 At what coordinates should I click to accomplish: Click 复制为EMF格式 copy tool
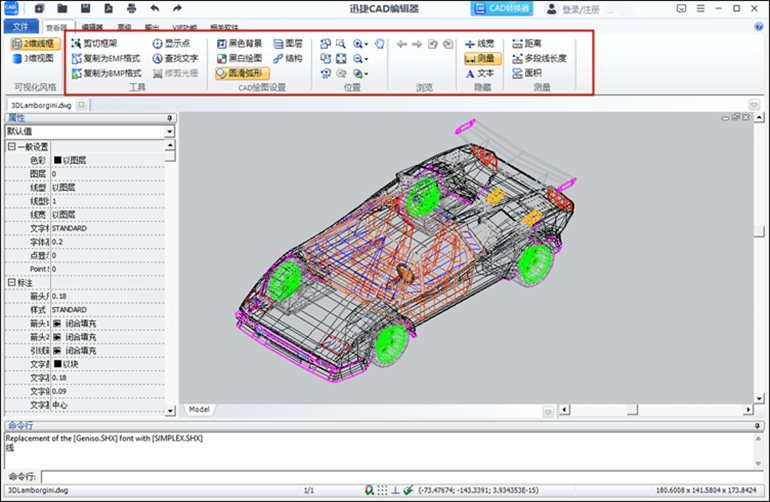[106, 58]
